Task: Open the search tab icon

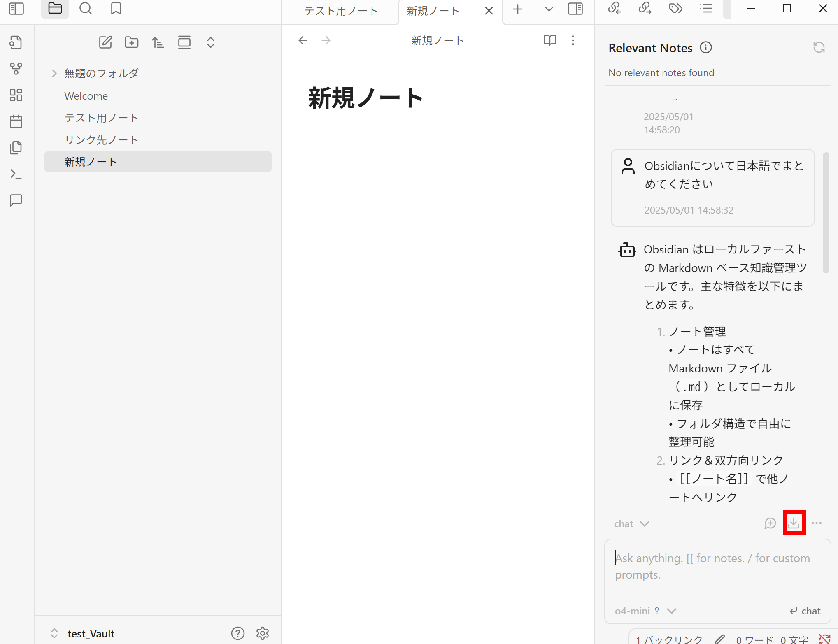Action: click(x=86, y=9)
